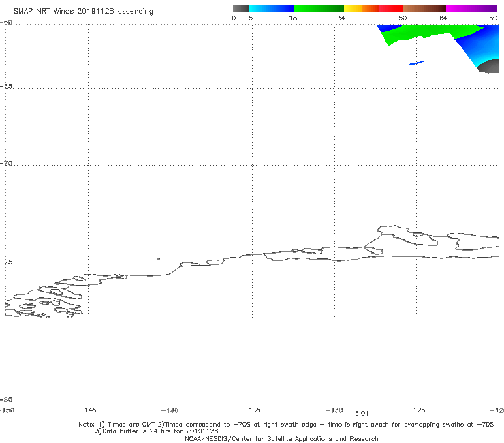Click the longitude label '-140'
Screen dimensions: 504x443
click(x=170, y=410)
